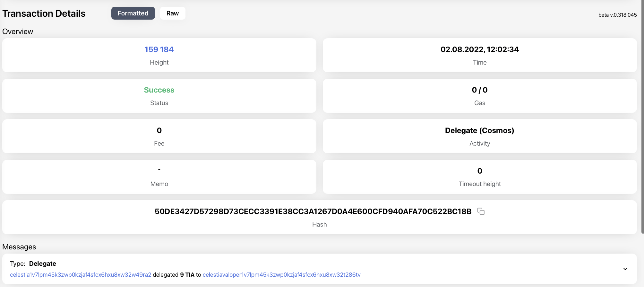This screenshot has width=644, height=287.
Task: Open delegator address ending in w49ra2
Action: coord(81,275)
